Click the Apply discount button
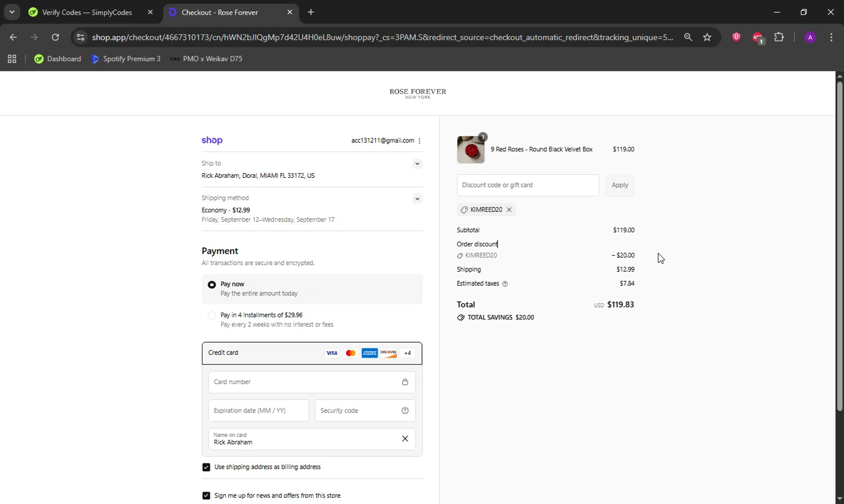The height and width of the screenshot is (504, 844). [619, 185]
